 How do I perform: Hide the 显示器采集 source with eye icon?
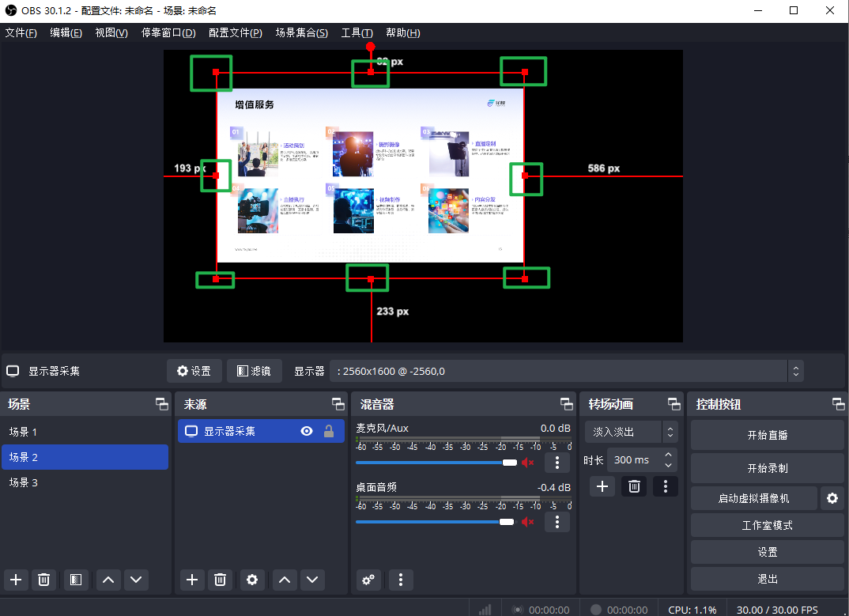click(307, 431)
